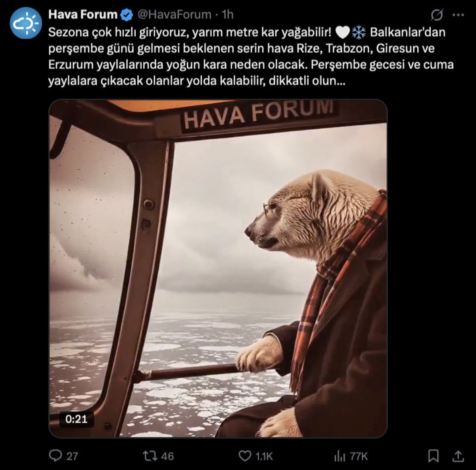
Task: Click the 77K views count
Action: [359, 457]
